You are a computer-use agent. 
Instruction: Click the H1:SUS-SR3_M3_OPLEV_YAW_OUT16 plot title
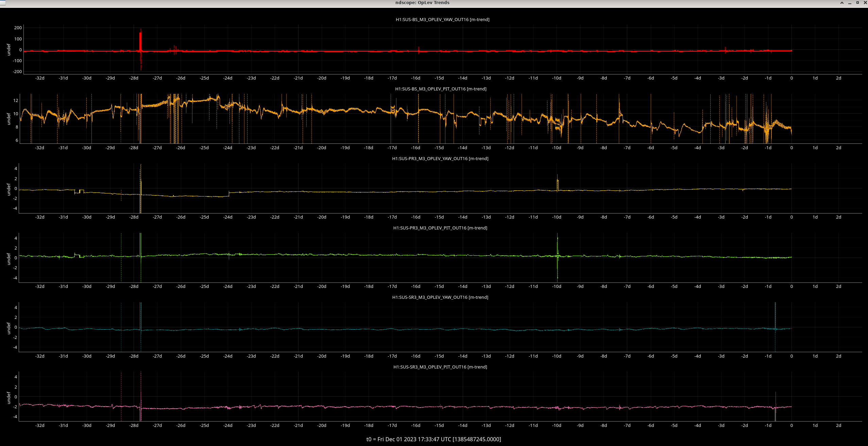click(440, 297)
